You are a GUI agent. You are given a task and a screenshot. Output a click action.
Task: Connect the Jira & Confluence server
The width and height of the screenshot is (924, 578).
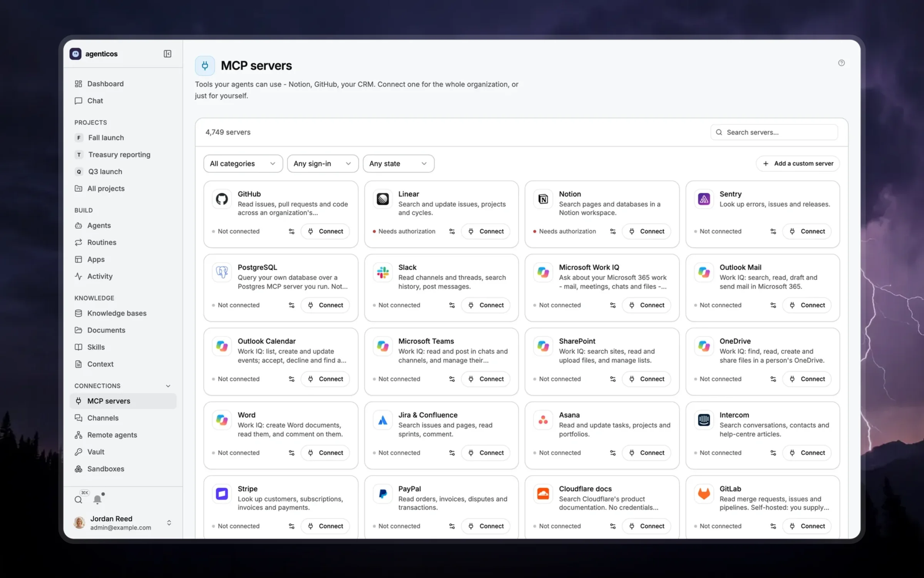click(486, 453)
